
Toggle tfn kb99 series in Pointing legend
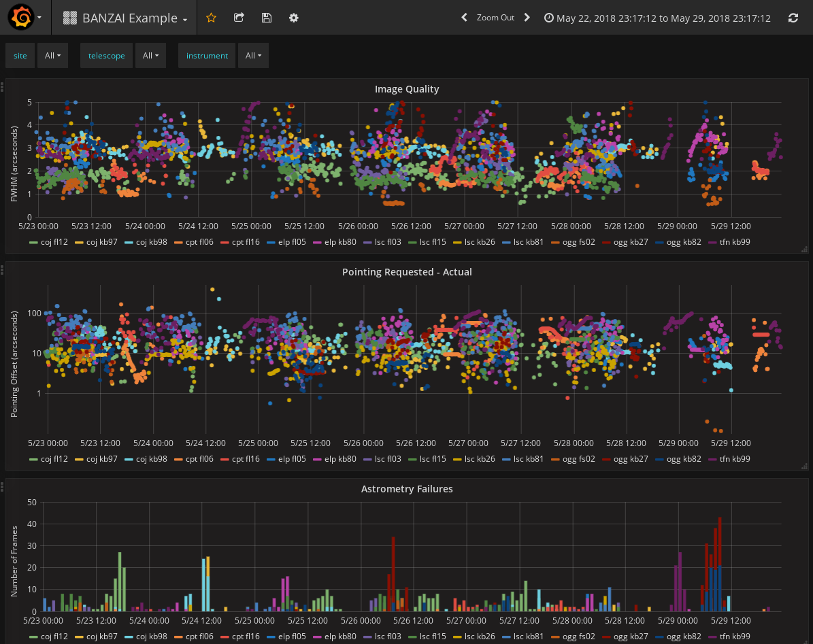[x=735, y=459]
